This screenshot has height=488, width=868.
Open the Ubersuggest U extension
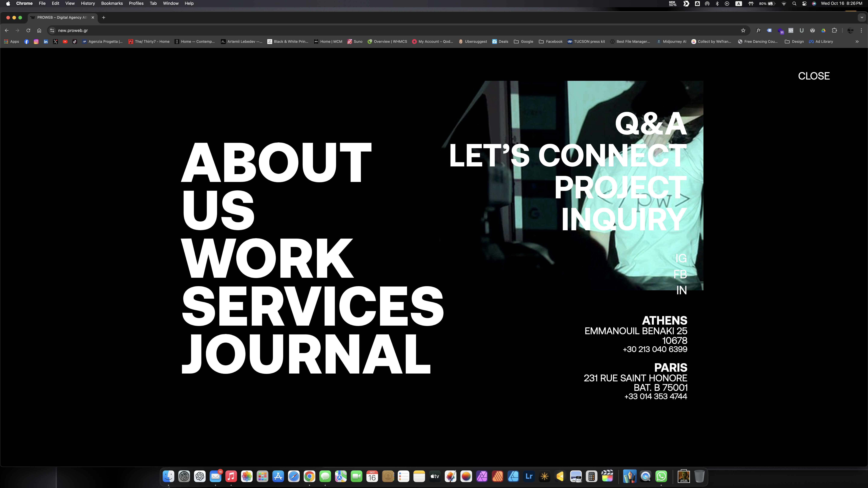pyautogui.click(x=802, y=30)
